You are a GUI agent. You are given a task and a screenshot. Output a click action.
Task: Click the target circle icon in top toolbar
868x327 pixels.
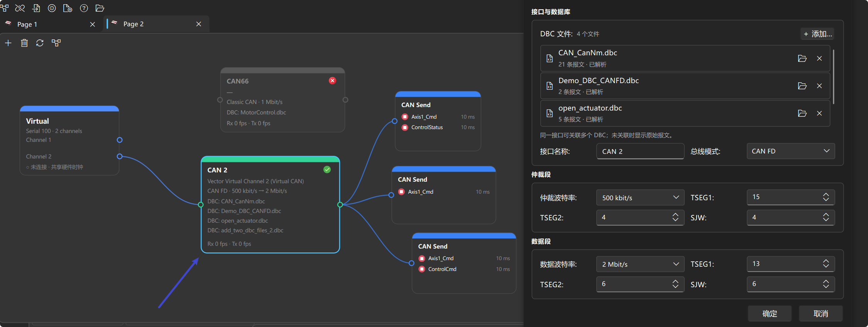pos(52,8)
